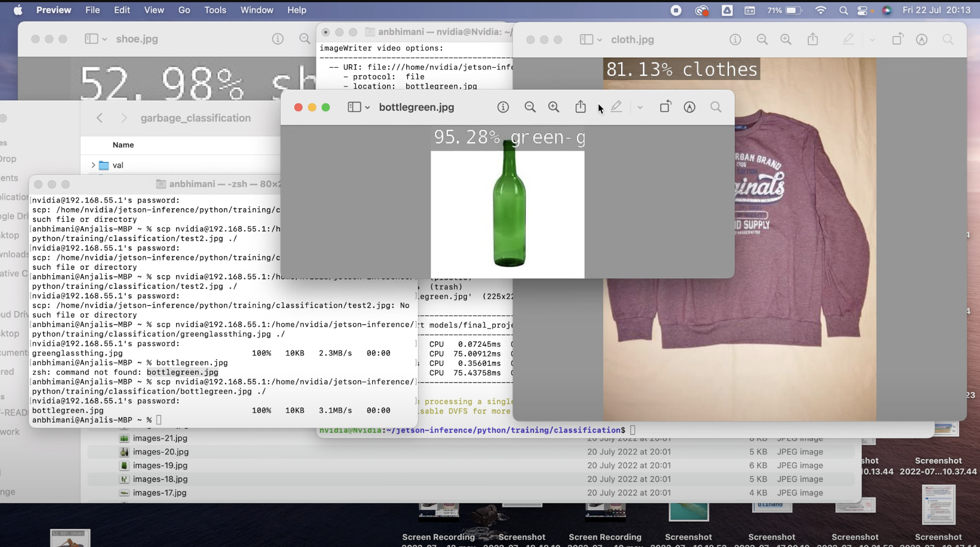This screenshot has height=547, width=980.
Task: Open highlight options dropdown in bottlegreen.jpg window
Action: tap(640, 107)
